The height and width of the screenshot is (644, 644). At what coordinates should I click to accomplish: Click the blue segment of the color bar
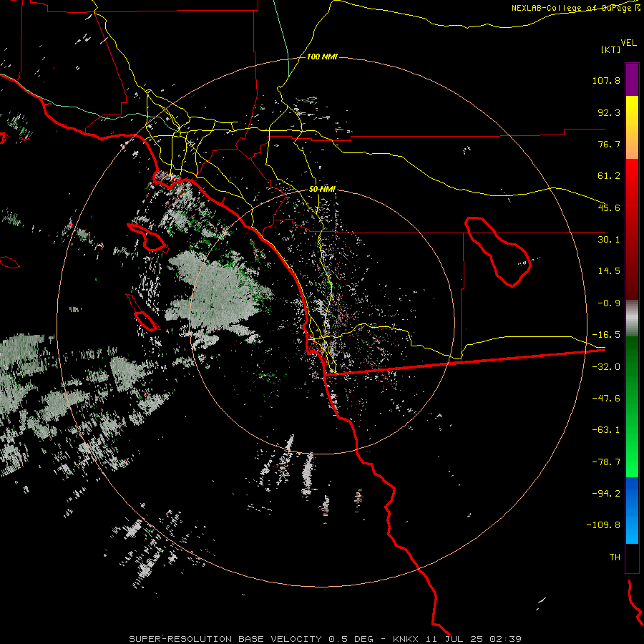click(632, 510)
